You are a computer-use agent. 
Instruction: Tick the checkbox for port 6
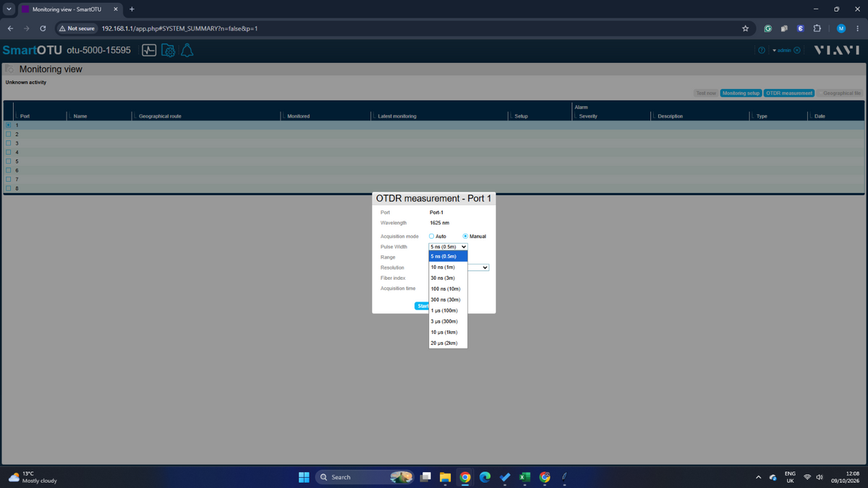coord(9,171)
